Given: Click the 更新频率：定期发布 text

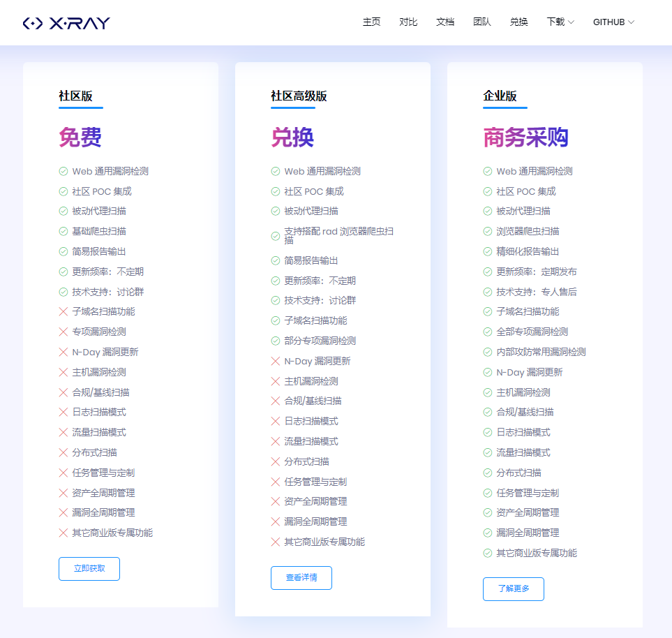Looking at the screenshot, I should click(x=537, y=272).
